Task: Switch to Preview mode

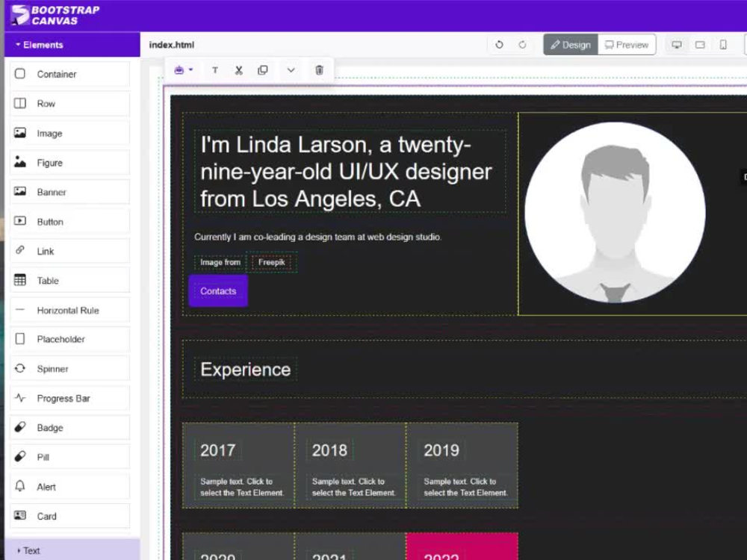Action: [627, 45]
